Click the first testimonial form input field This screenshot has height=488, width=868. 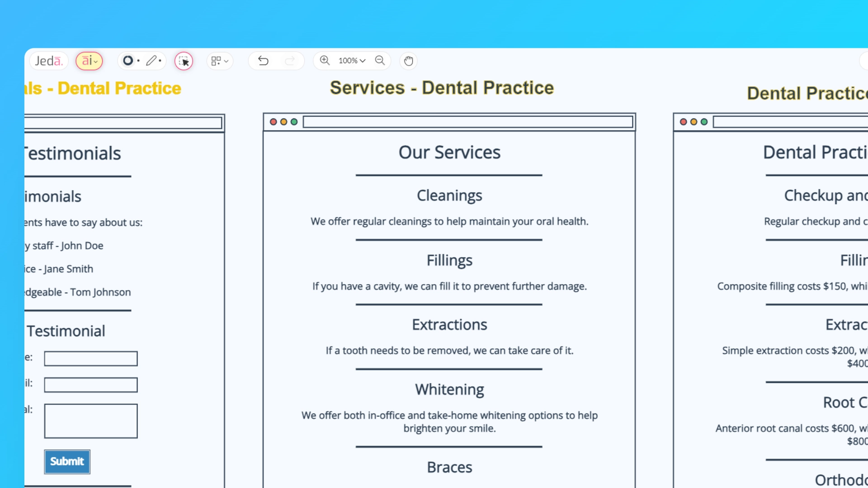pyautogui.click(x=90, y=358)
